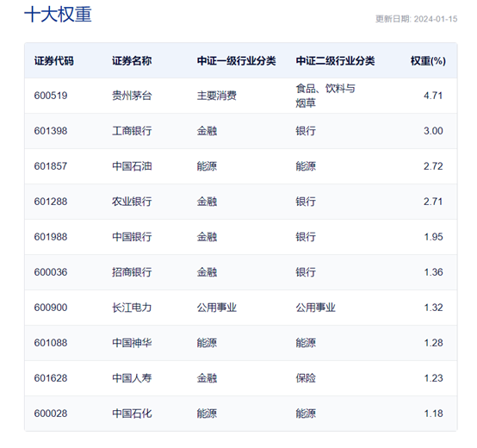Click weight value 1.36
Image resolution: width=477 pixels, height=448 pixels.
433,272
